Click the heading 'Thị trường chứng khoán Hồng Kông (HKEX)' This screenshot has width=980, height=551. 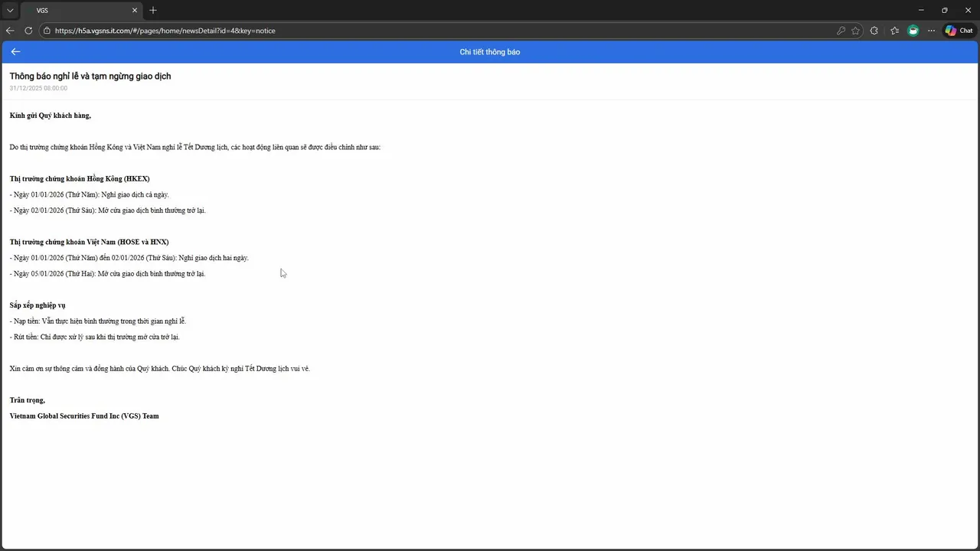(x=80, y=178)
